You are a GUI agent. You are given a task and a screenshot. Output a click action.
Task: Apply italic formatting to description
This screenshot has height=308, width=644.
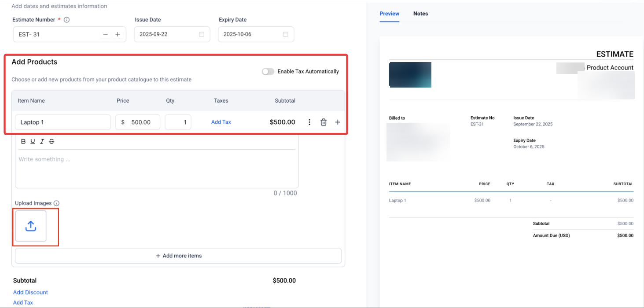(42, 141)
